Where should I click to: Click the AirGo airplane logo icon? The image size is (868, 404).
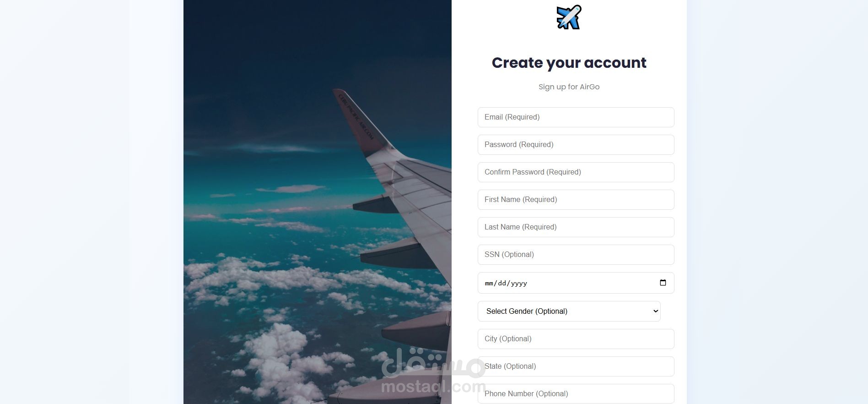pyautogui.click(x=569, y=17)
